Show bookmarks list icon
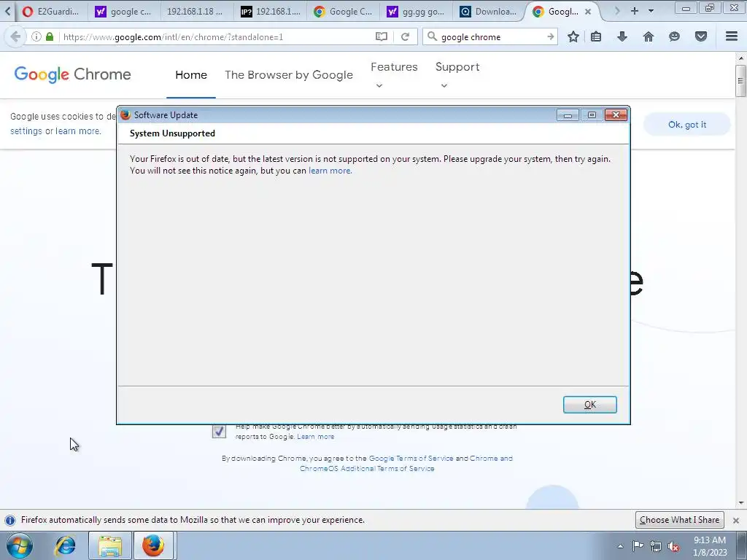Viewport: 747px width, 560px height. [x=596, y=36]
